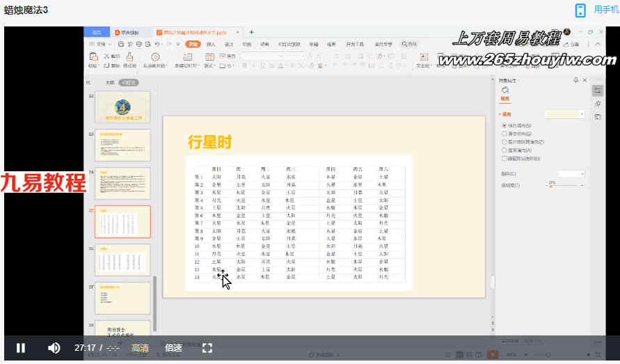This screenshot has width=620, height=364.
Task: Select the Fill tab in properties panel
Action: point(505,94)
